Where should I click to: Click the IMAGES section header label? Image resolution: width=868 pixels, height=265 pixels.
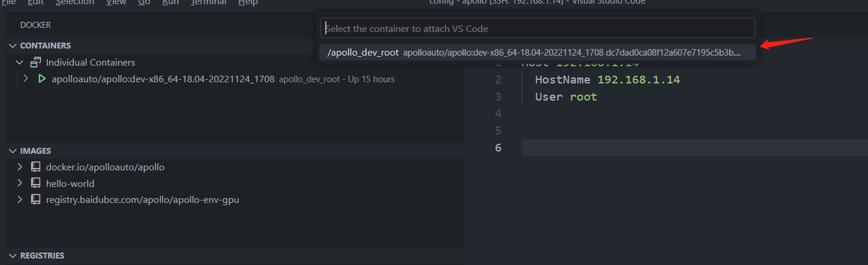[x=35, y=151]
